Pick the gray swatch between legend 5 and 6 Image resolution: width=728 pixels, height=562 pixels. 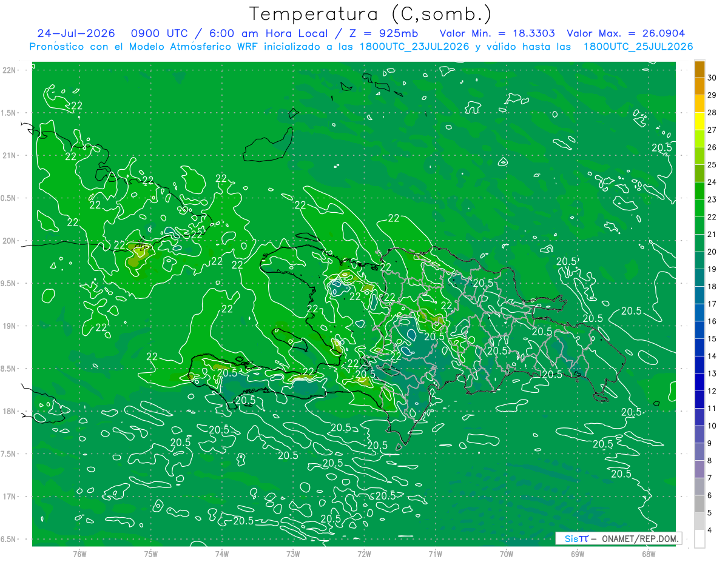(699, 504)
